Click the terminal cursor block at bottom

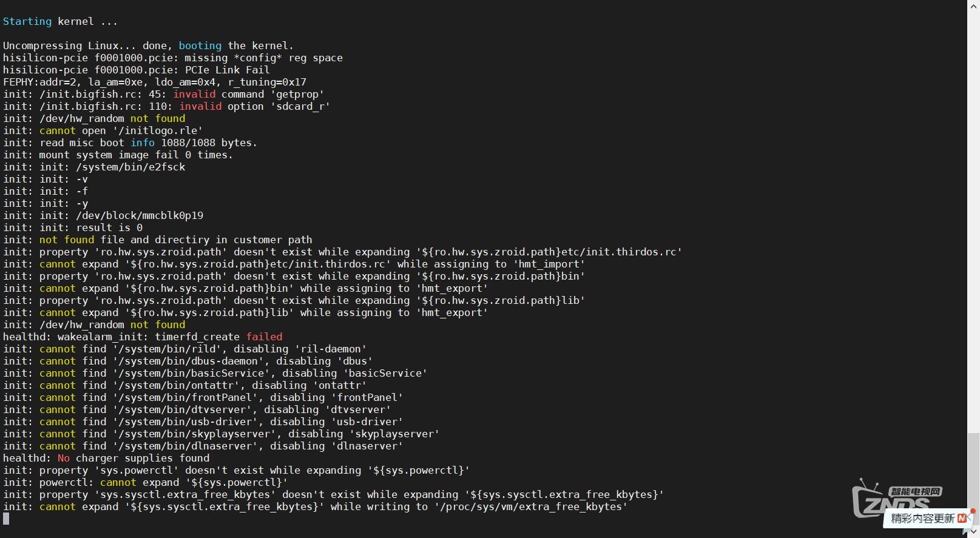coord(6,519)
